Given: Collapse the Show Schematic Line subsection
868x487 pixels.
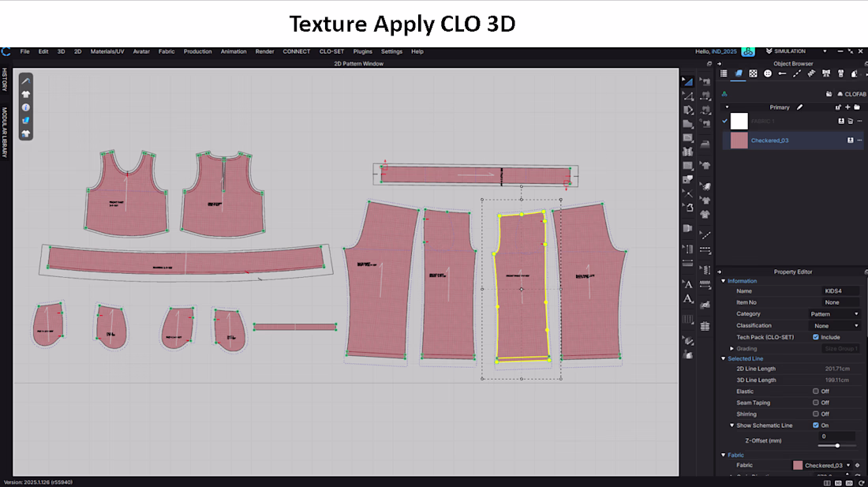Looking at the screenshot, I should pyautogui.click(x=731, y=425).
